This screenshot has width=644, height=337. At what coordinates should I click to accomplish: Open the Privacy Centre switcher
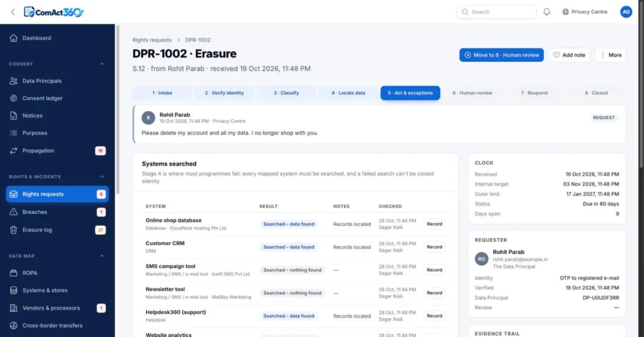(585, 12)
